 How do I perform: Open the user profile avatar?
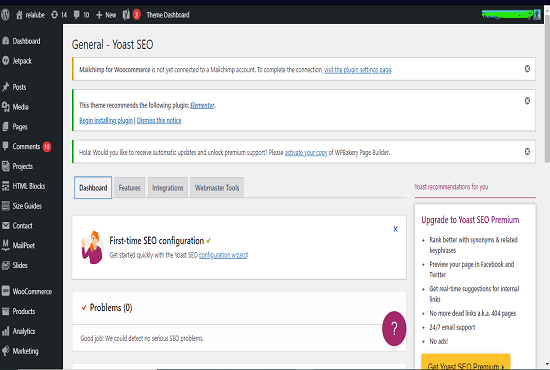point(537,15)
